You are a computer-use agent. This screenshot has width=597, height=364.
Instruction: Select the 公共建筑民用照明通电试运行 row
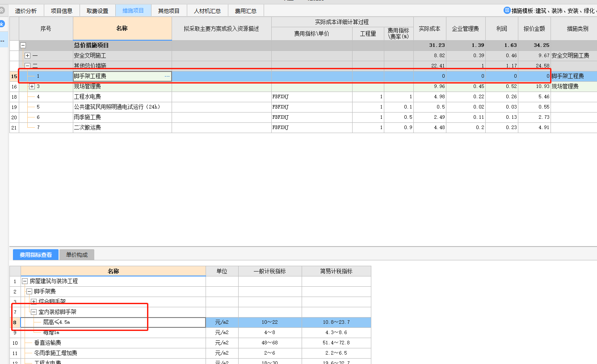pos(117,107)
